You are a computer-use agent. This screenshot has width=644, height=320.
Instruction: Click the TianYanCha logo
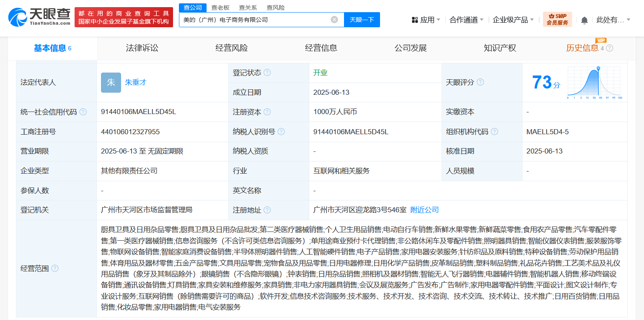point(39,17)
